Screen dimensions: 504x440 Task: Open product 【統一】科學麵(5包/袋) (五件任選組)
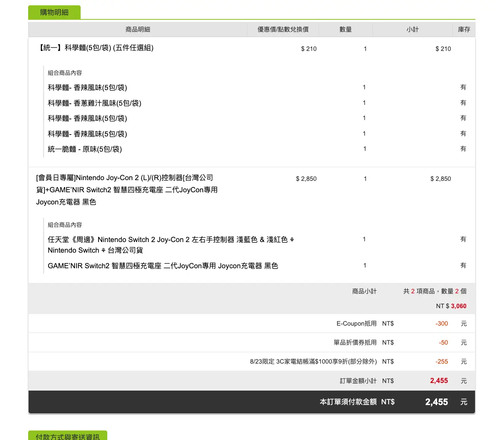[x=95, y=48]
